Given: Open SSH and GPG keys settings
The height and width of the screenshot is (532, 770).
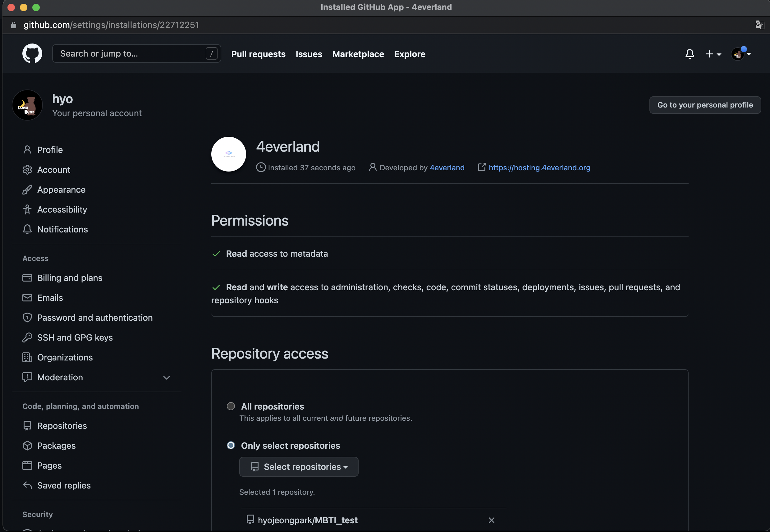Looking at the screenshot, I should [x=75, y=337].
